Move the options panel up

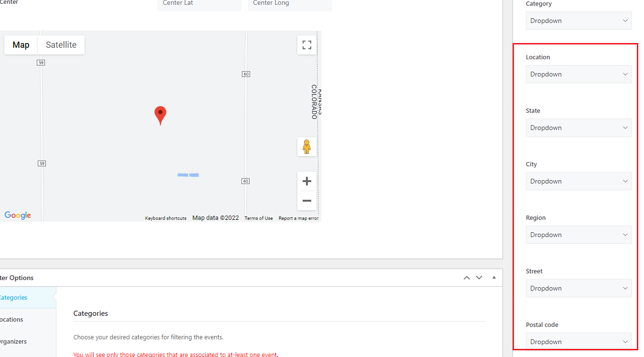(467, 278)
